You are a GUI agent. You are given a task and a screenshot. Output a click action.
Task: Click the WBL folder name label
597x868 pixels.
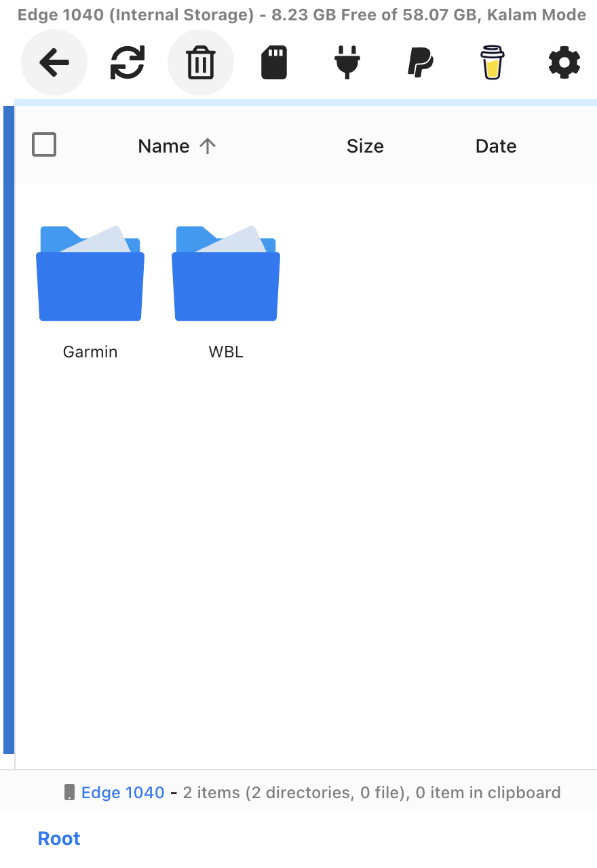(226, 352)
